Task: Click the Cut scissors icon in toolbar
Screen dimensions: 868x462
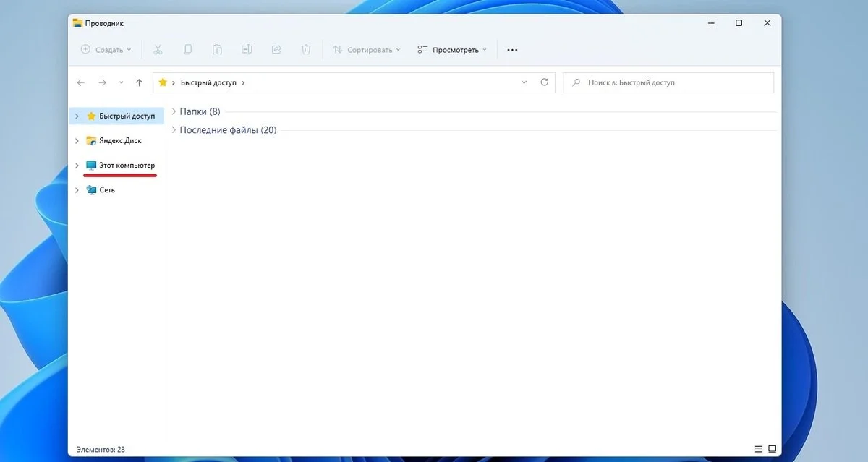Action: [158, 50]
